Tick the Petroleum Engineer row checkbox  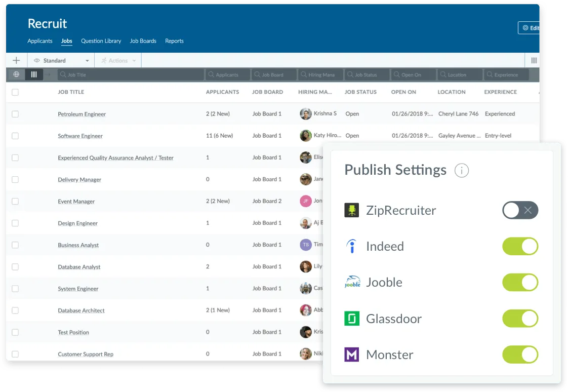pyautogui.click(x=15, y=114)
